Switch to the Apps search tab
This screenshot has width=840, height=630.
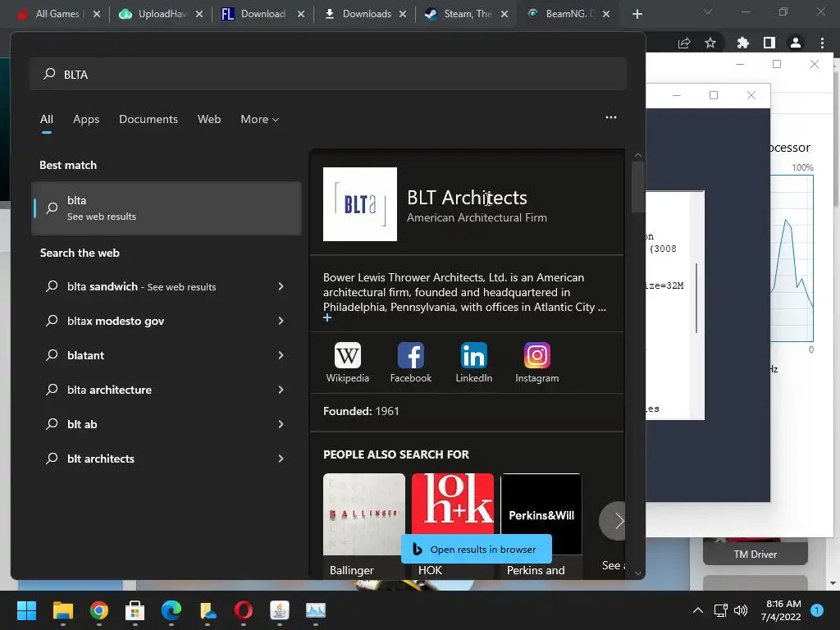point(86,119)
